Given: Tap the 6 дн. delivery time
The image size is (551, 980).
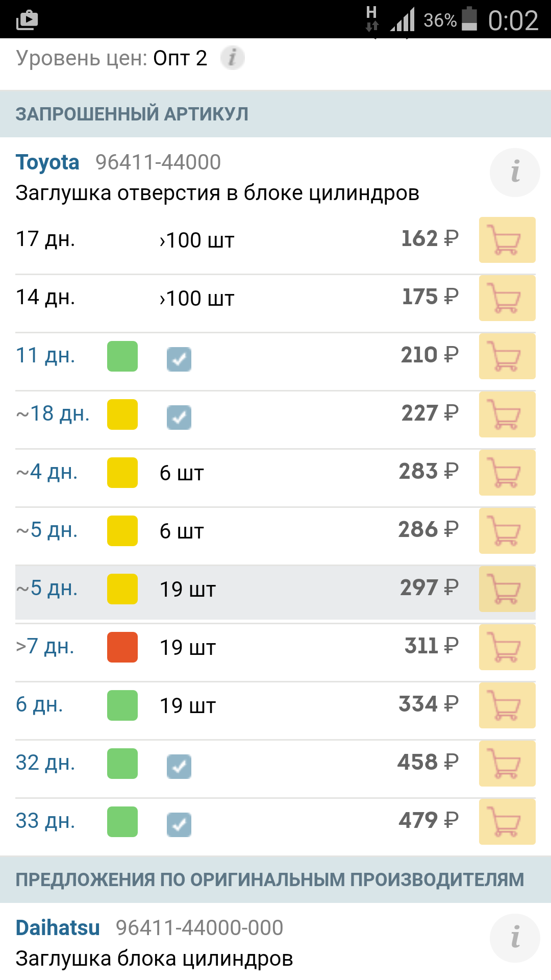Looking at the screenshot, I should (39, 704).
